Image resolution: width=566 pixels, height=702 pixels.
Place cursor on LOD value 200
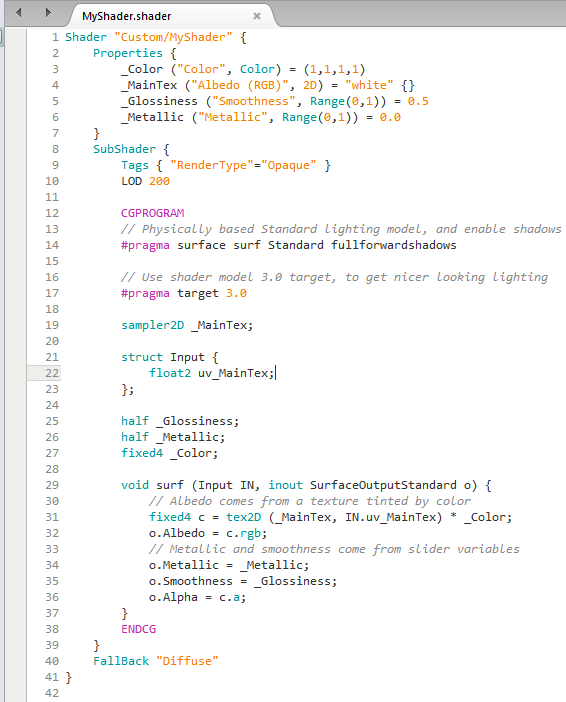click(x=159, y=181)
